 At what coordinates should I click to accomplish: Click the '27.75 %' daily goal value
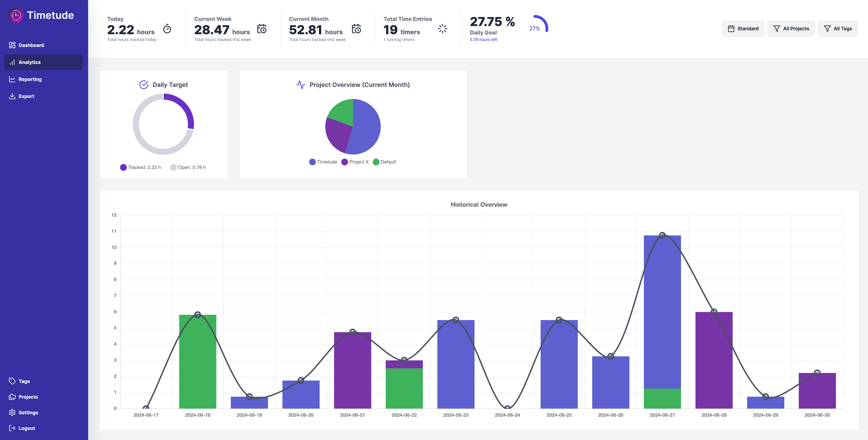click(492, 22)
